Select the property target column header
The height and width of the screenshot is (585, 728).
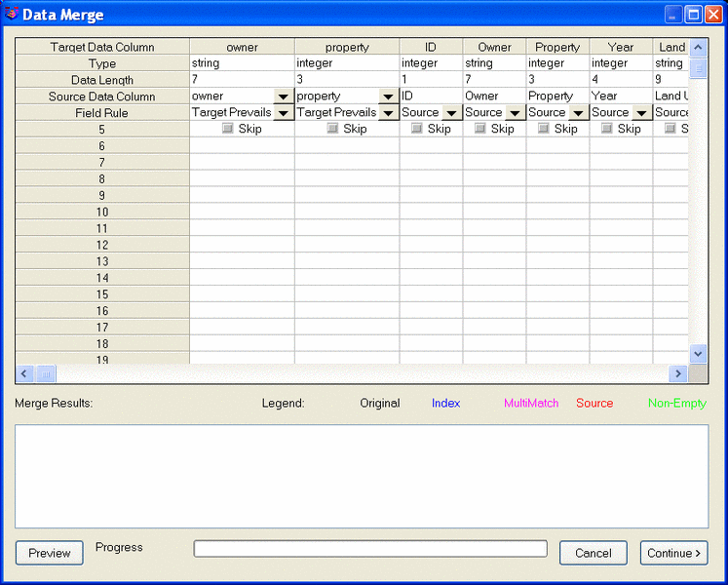tap(347, 47)
